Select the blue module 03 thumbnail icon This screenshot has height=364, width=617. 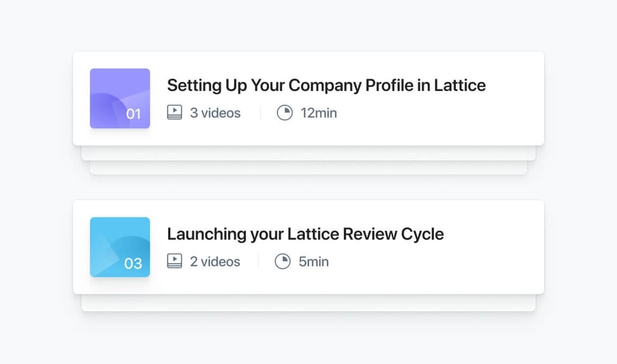(119, 246)
